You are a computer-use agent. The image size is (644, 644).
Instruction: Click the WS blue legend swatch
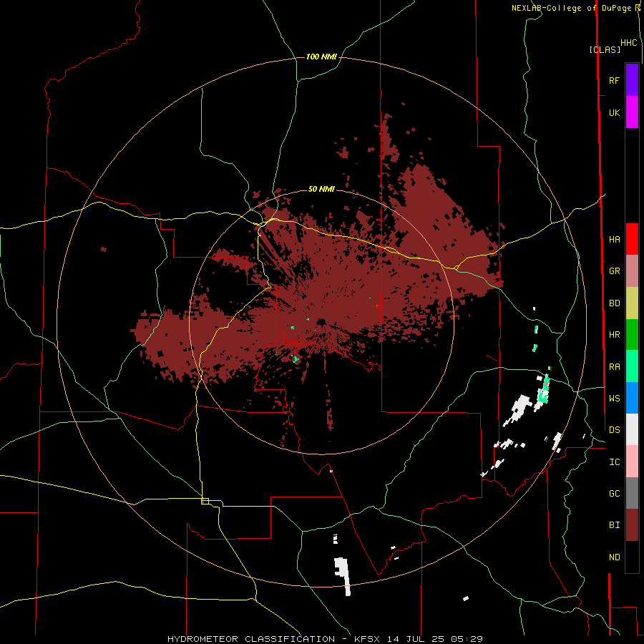coord(632,398)
